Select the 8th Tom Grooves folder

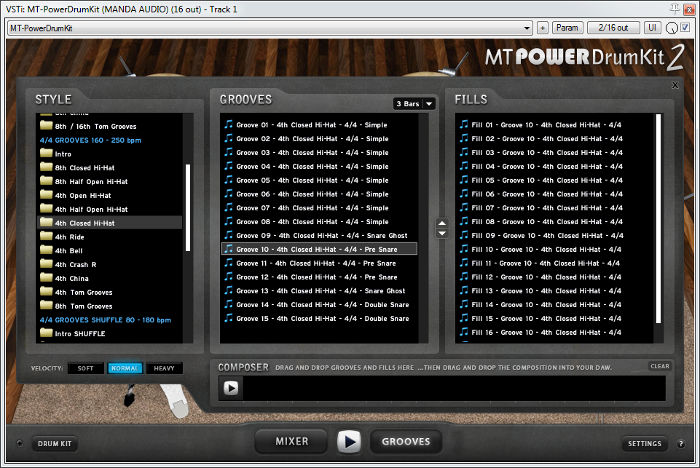[x=76, y=306]
